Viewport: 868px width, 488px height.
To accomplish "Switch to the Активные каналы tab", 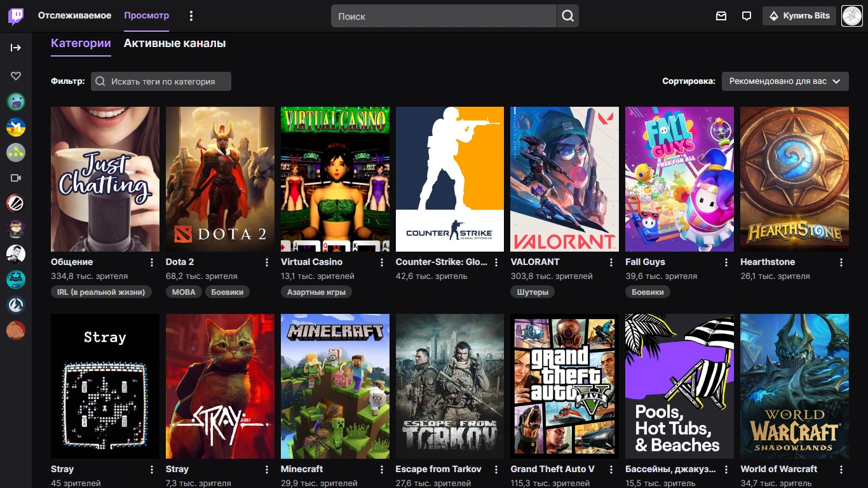I will coord(175,43).
